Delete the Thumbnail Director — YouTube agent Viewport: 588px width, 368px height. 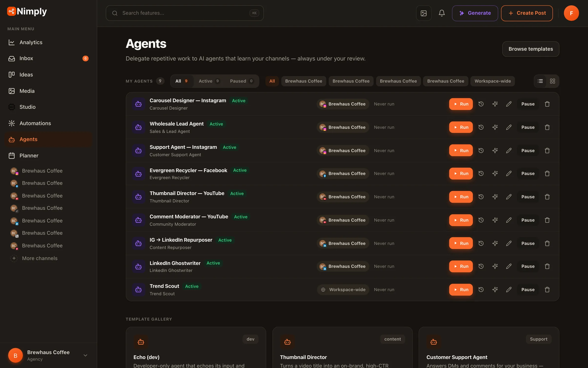(547, 197)
